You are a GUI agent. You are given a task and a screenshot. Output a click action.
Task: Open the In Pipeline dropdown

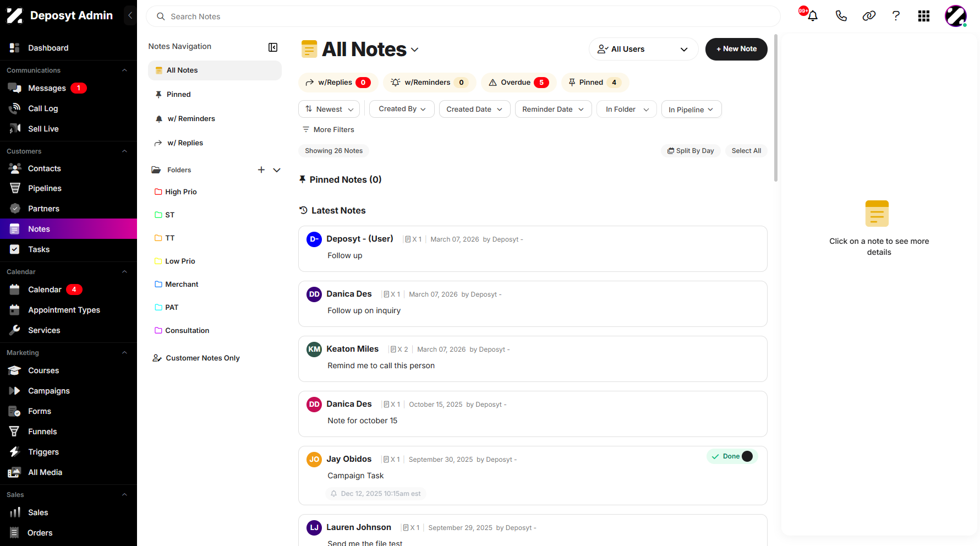tap(691, 109)
